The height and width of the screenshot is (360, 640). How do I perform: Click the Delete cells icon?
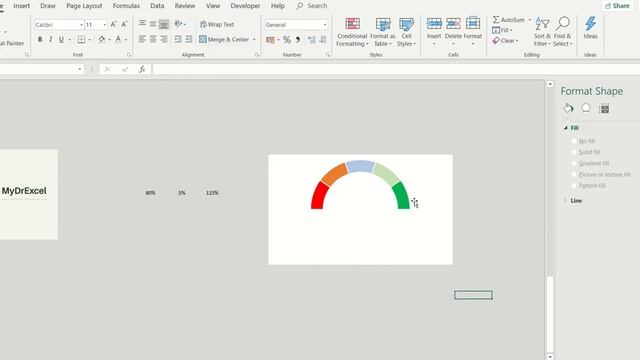point(453,23)
